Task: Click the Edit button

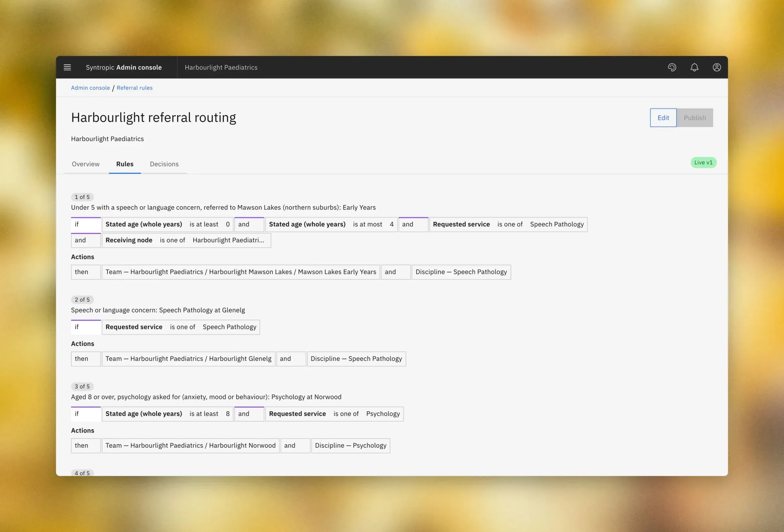Action: pyautogui.click(x=663, y=118)
